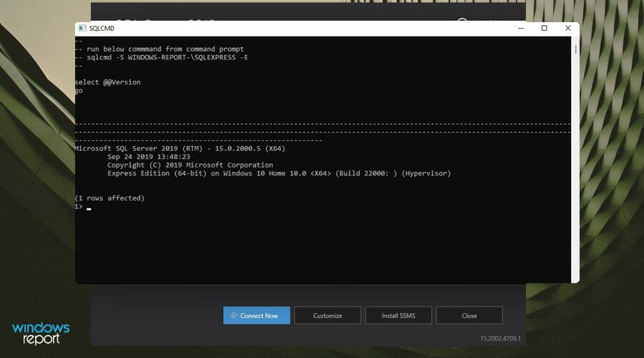Click the select @@Version query line
Viewport: 644px width, 358px height.
tap(108, 82)
